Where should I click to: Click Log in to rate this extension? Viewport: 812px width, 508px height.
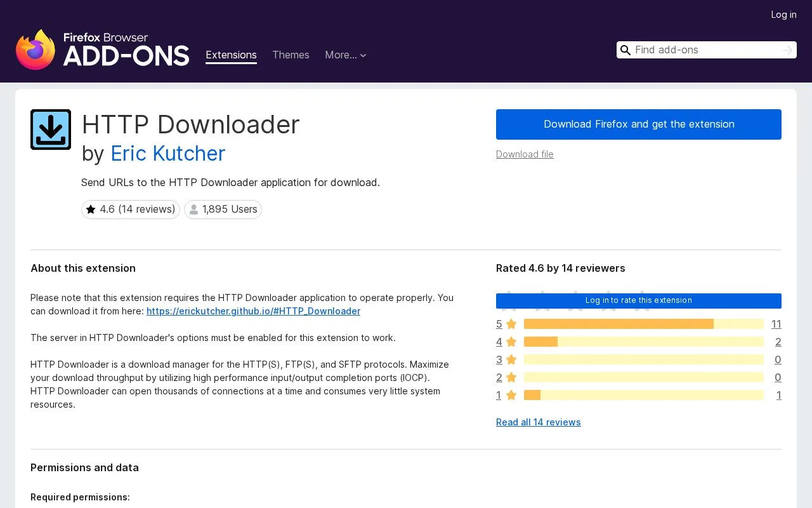coord(639,300)
